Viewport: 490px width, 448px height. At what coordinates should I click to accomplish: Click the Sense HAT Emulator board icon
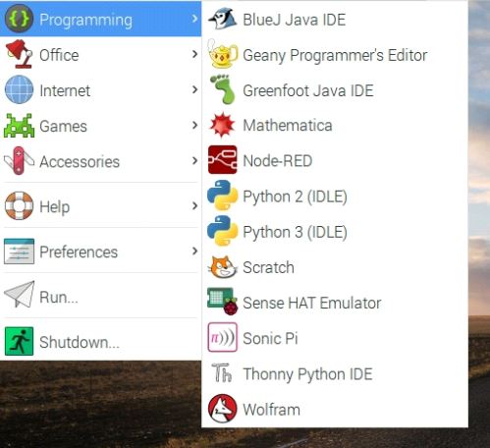(222, 302)
